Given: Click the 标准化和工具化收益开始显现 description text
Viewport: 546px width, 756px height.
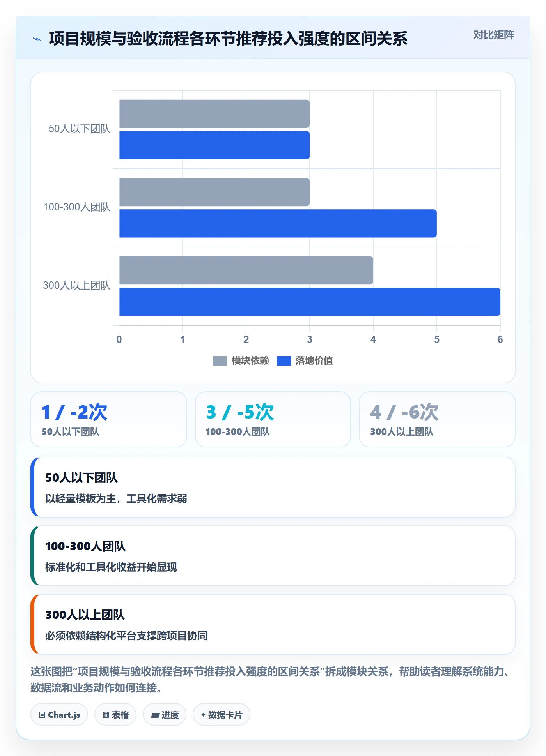Looking at the screenshot, I should (x=111, y=567).
